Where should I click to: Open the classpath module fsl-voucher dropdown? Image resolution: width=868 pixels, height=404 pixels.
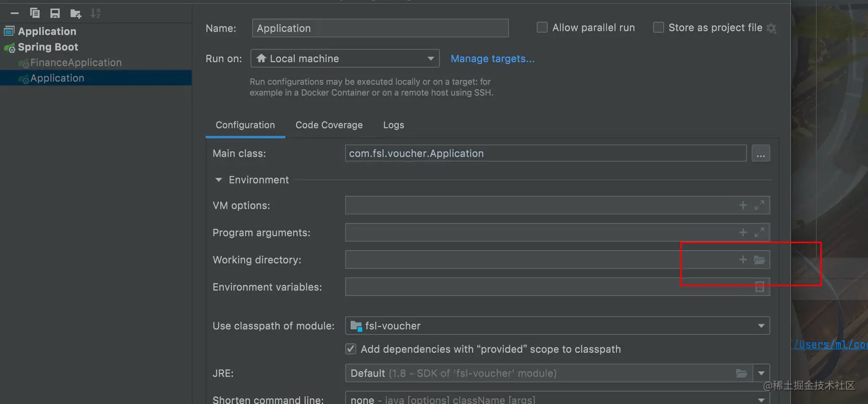coord(761,326)
